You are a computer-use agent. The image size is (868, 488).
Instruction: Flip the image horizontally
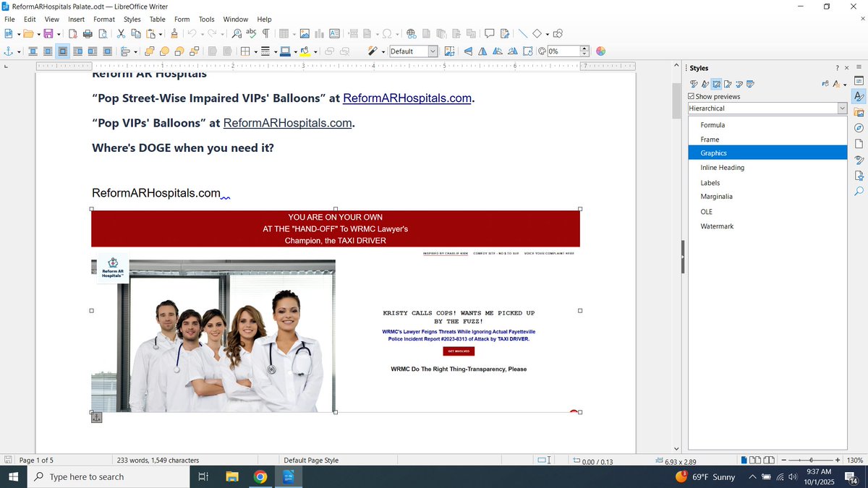(x=482, y=51)
